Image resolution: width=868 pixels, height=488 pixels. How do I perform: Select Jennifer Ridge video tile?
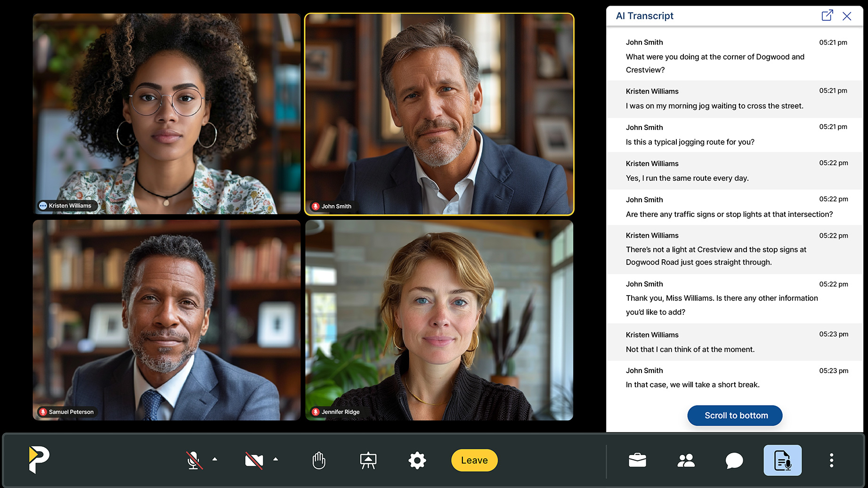pos(439,320)
